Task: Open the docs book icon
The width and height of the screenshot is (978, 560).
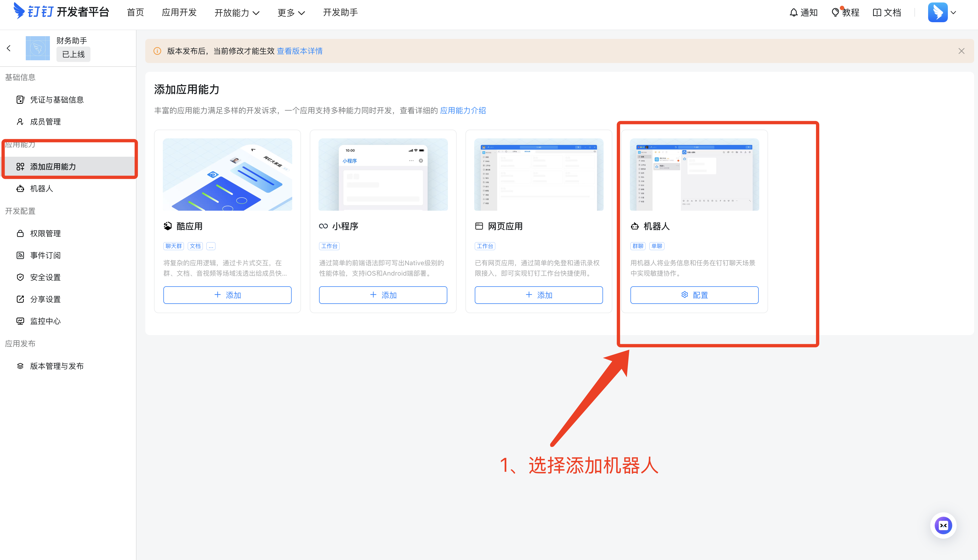Action: tap(877, 13)
